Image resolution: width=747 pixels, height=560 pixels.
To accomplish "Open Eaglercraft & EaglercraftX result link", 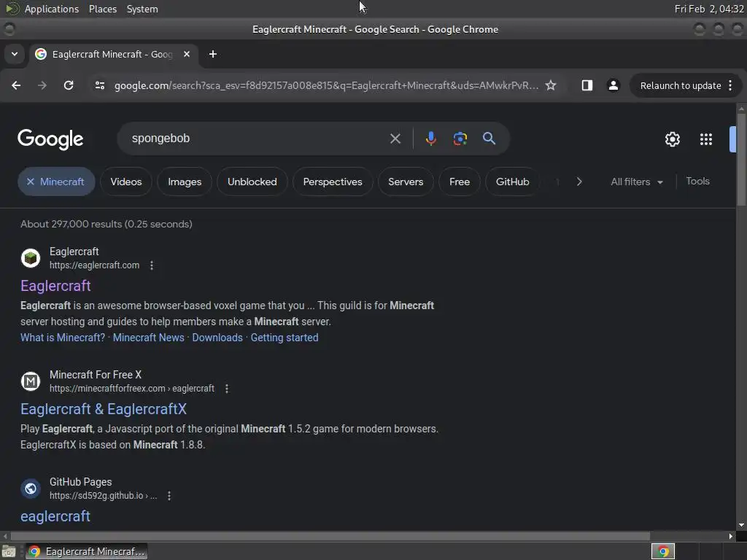I will point(104,409).
